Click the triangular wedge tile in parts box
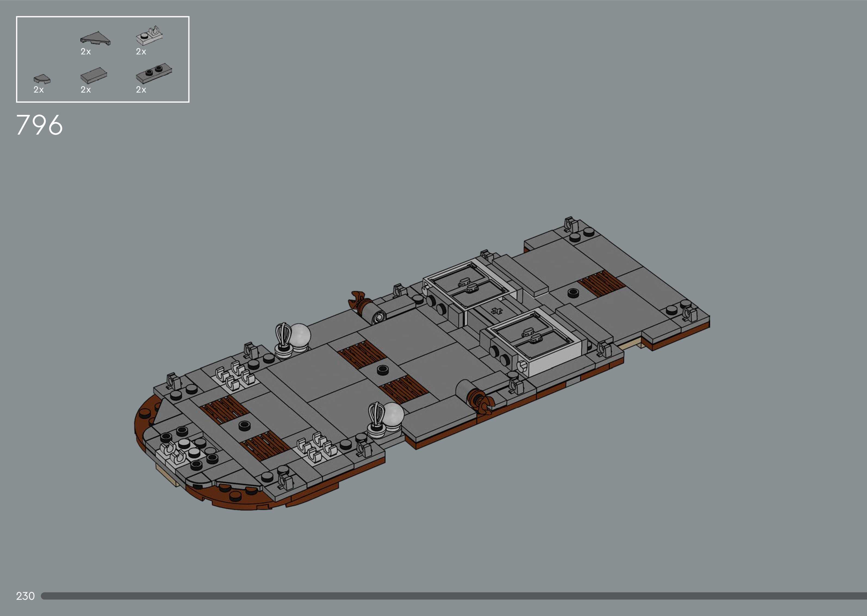Image resolution: width=867 pixels, height=616 pixels. tap(95, 39)
